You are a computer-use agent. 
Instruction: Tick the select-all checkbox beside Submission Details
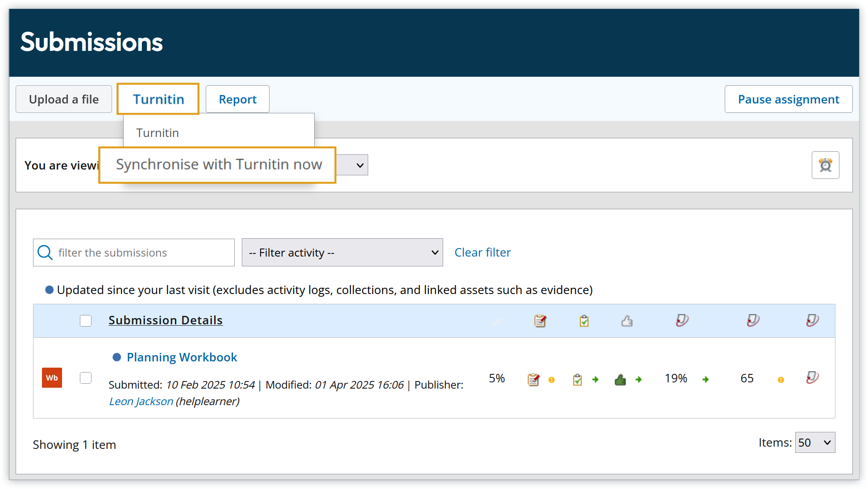pos(86,320)
